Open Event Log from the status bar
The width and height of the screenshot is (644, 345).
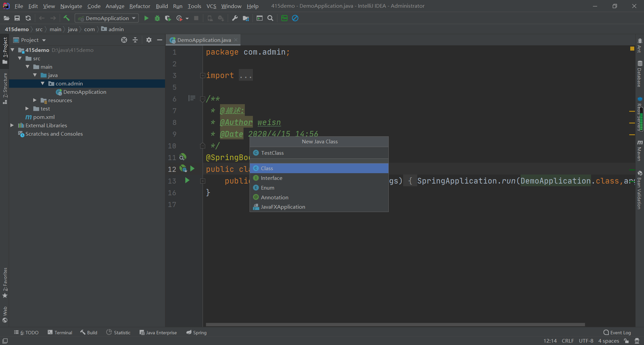(617, 332)
